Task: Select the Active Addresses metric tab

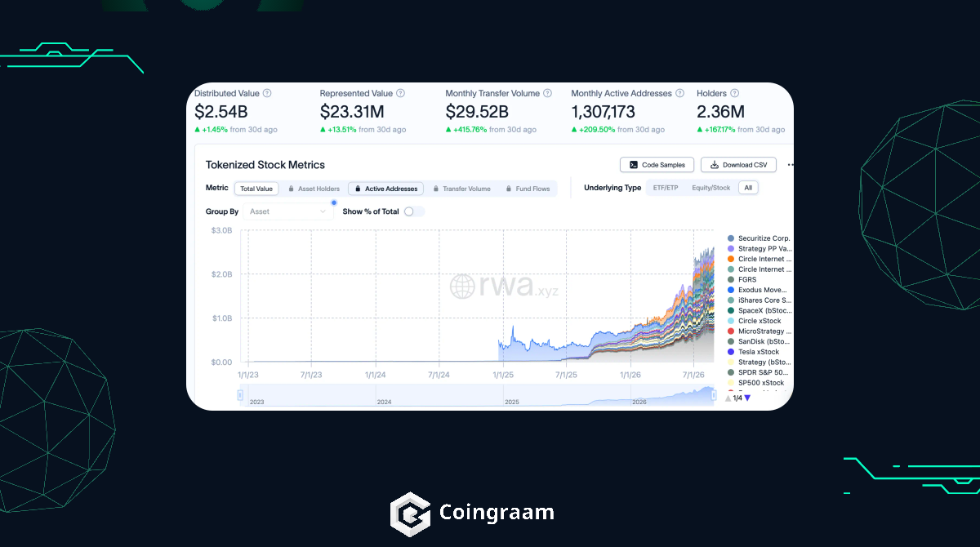Action: tap(385, 189)
